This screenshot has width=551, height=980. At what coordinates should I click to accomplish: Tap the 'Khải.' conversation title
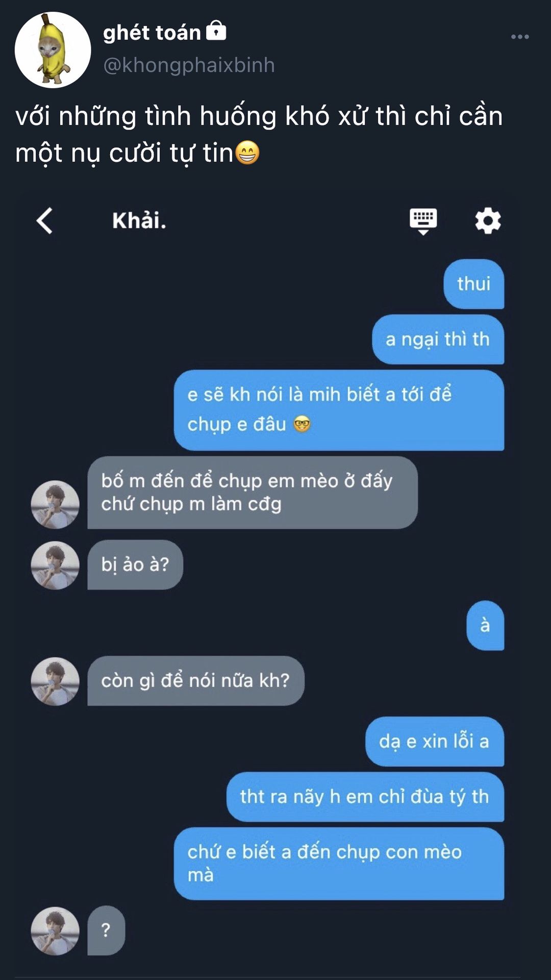pyautogui.click(x=139, y=221)
